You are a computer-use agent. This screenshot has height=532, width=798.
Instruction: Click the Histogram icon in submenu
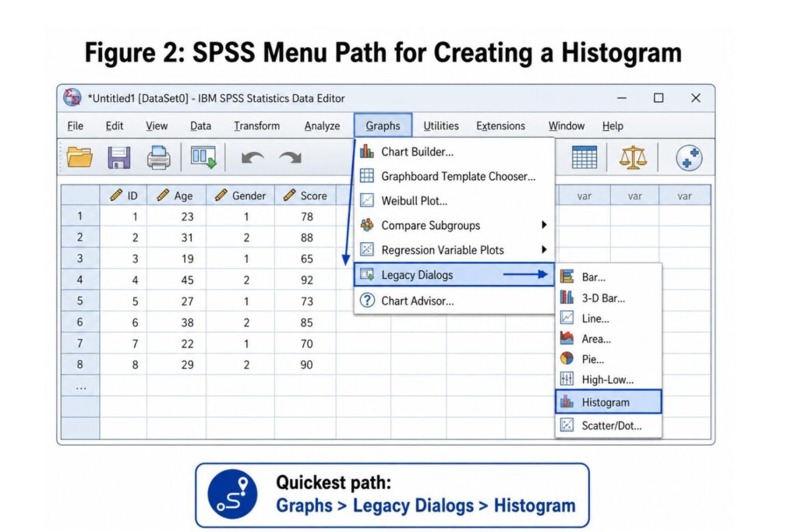567,402
